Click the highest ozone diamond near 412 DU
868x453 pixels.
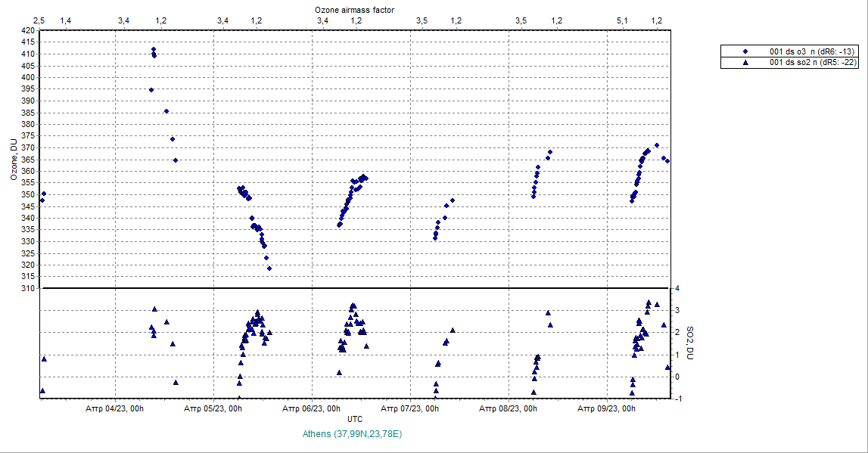(x=154, y=50)
